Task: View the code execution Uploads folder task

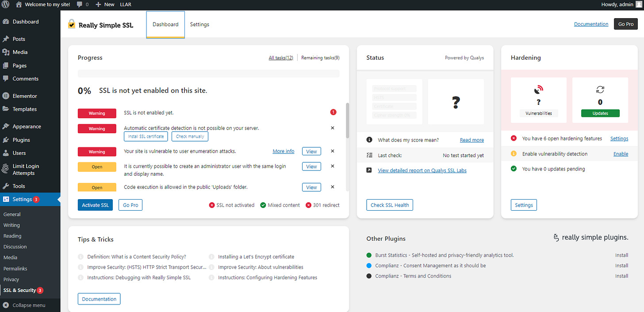Action: click(311, 187)
